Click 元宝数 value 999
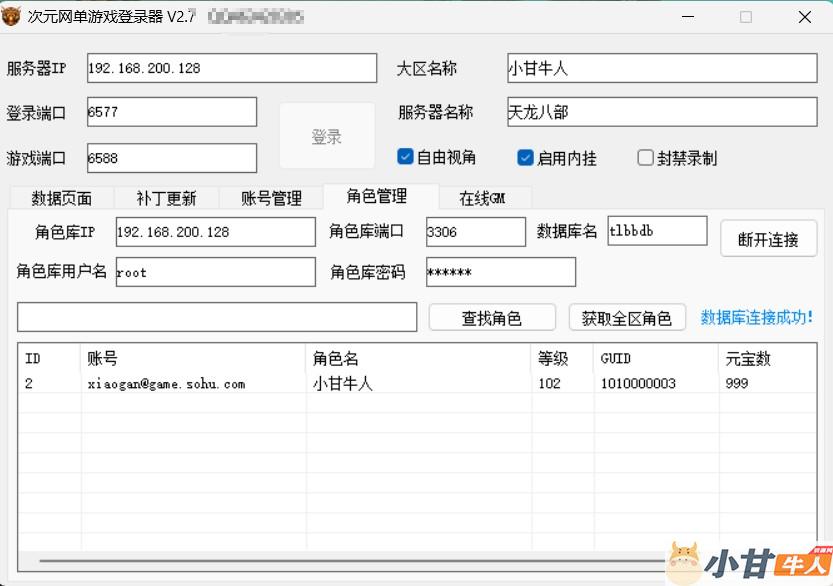Viewport: 833px width, 586px height. coord(737,383)
